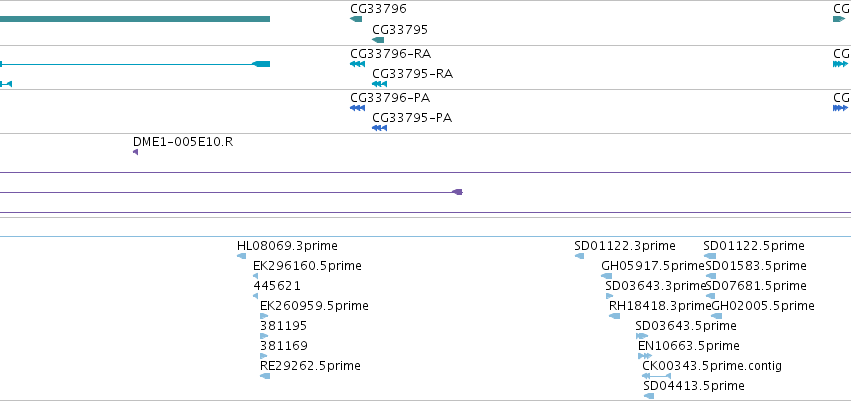Select the SD03643.5prime EST glyph

click(x=642, y=336)
